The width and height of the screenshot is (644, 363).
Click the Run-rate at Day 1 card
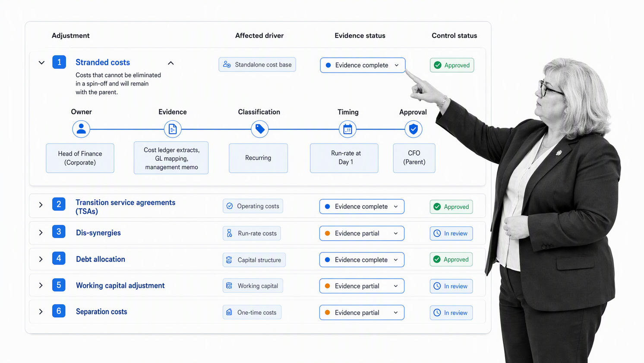tap(344, 158)
